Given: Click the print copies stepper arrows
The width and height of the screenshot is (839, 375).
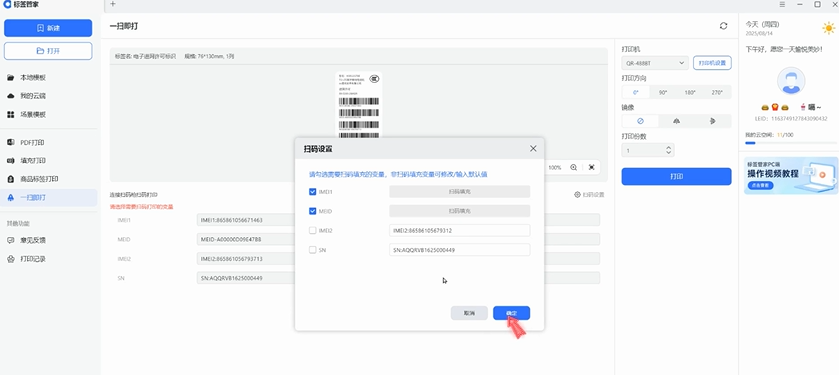Looking at the screenshot, I should (668, 150).
